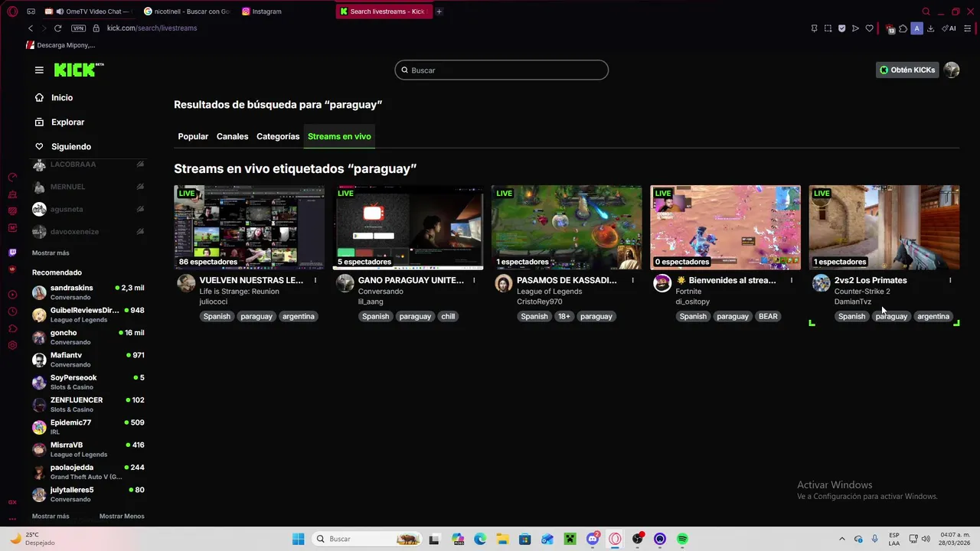Viewport: 980px width, 551px height.
Task: Switch to the Categorías tab
Action: (278, 136)
